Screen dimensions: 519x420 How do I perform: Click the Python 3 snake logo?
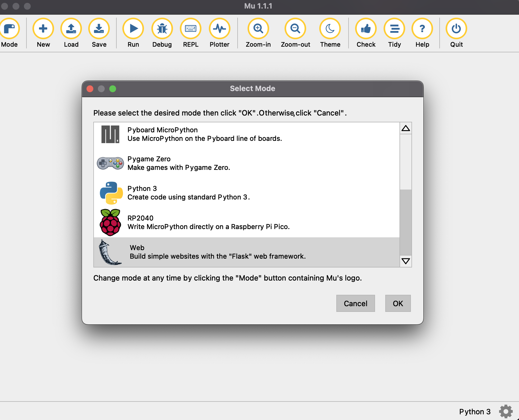click(x=111, y=193)
